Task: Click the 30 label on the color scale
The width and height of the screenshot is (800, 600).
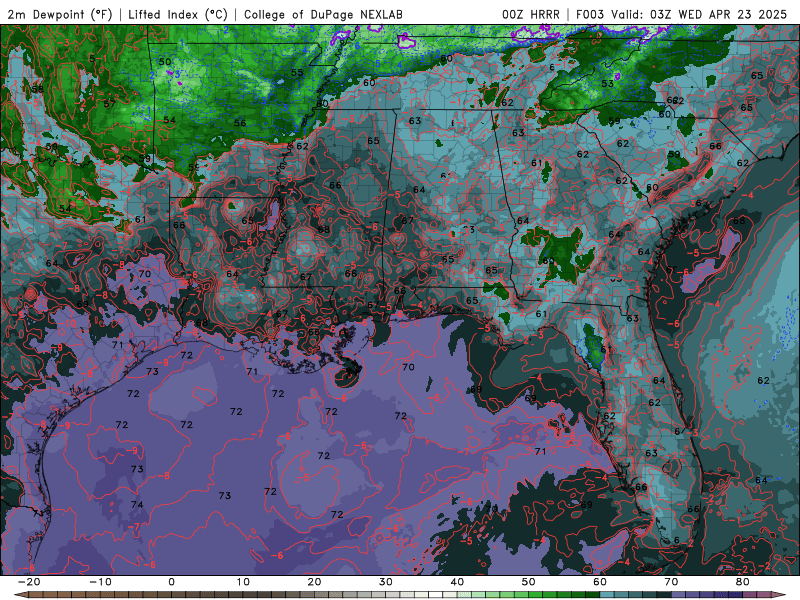Action: pyautogui.click(x=386, y=582)
